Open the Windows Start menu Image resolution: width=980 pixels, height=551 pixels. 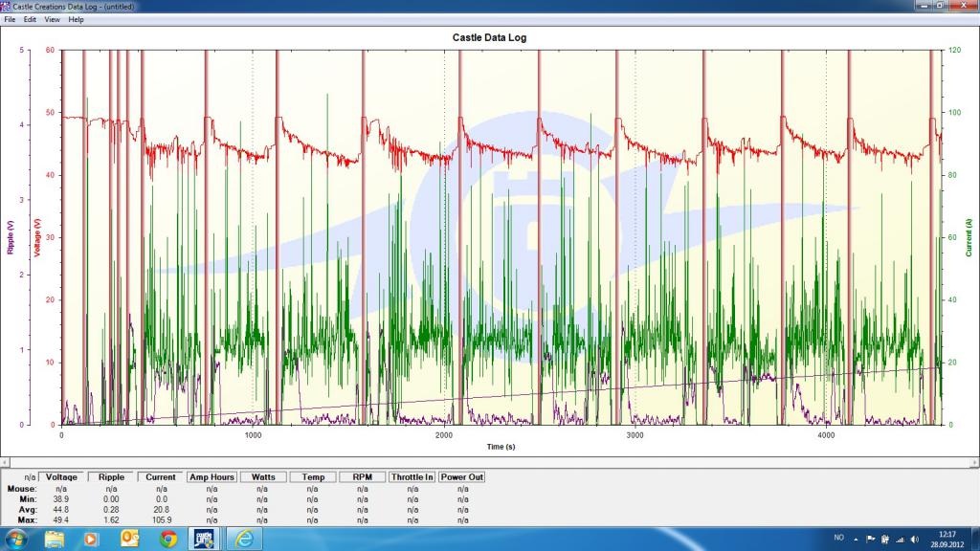[16, 539]
